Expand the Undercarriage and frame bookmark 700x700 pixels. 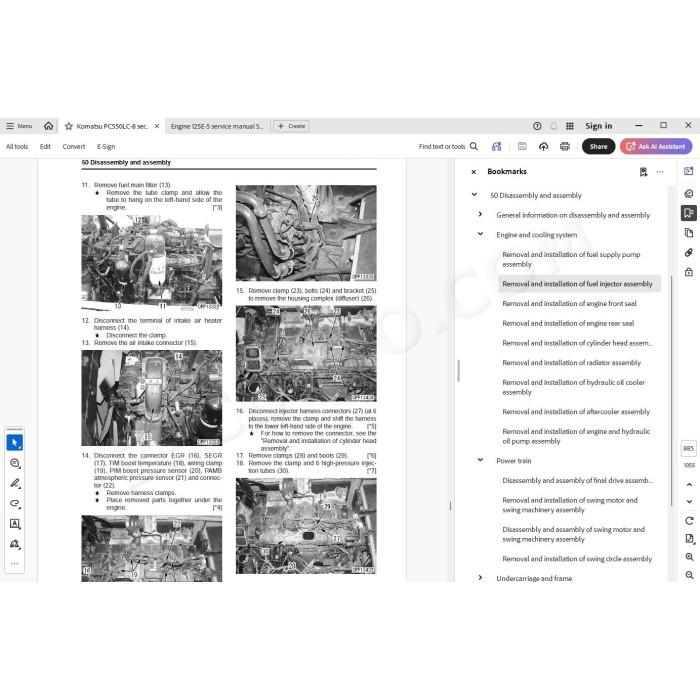480,578
